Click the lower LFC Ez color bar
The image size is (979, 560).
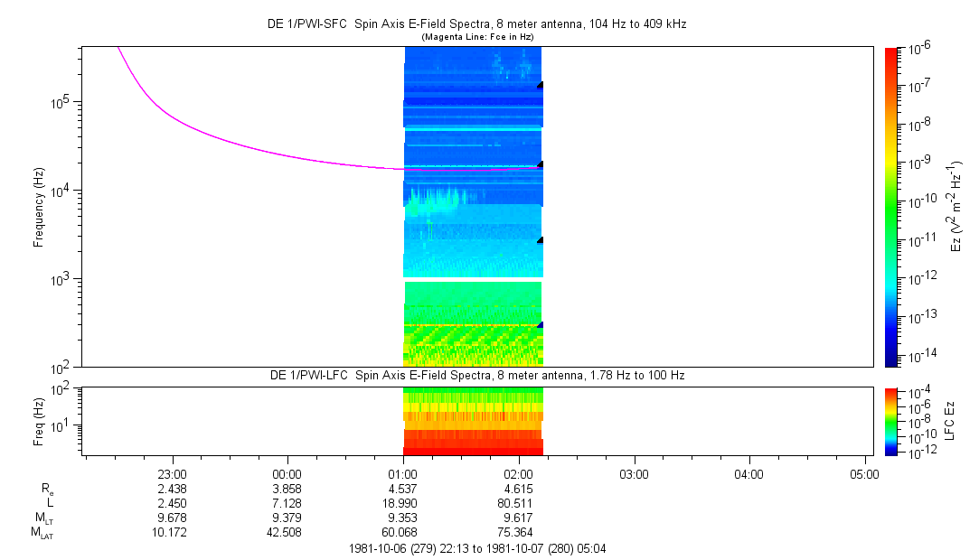(892, 421)
